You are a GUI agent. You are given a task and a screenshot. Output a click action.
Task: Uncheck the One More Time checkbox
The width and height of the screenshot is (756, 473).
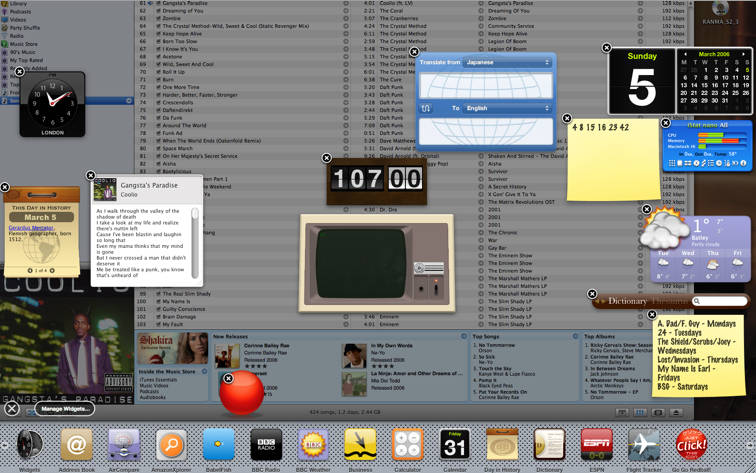158,87
